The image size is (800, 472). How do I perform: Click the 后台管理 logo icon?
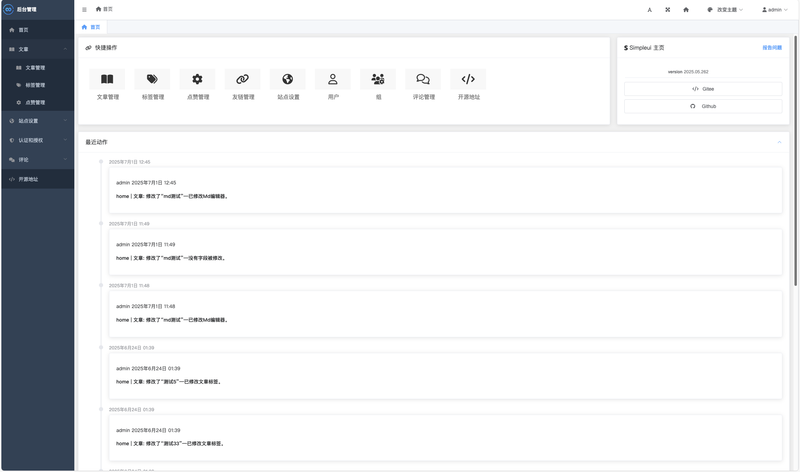pos(8,9)
